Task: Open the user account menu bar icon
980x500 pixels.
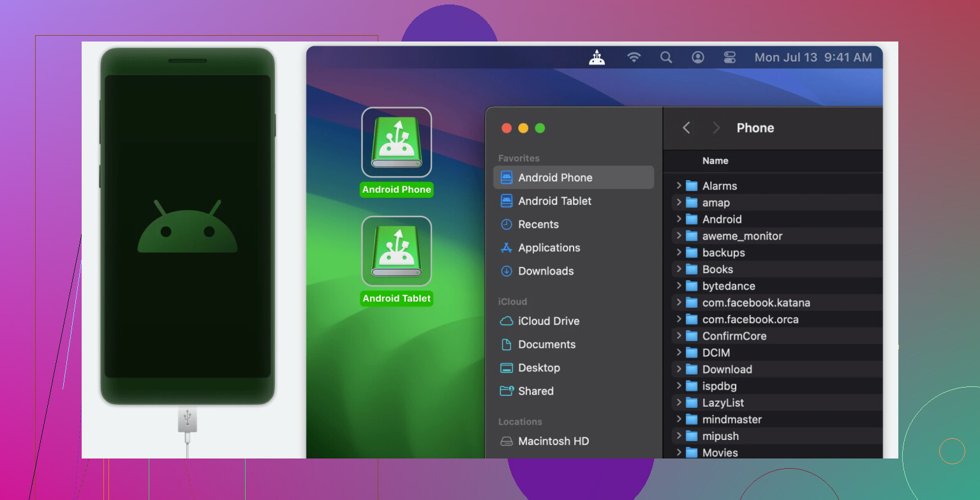Action: pos(698,57)
